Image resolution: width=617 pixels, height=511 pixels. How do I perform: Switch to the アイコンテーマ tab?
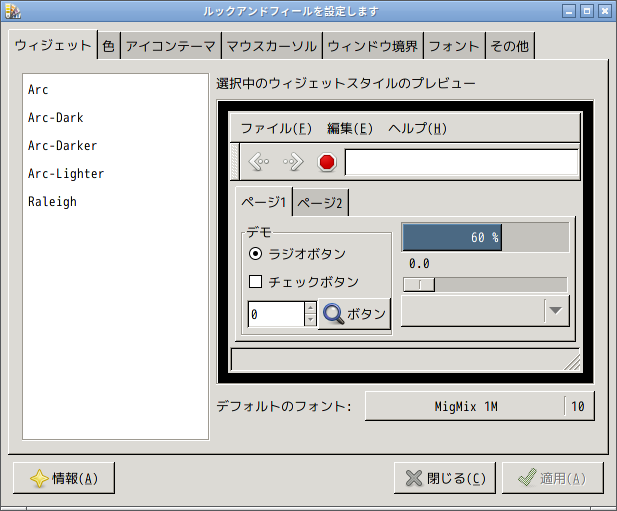[x=171, y=46]
